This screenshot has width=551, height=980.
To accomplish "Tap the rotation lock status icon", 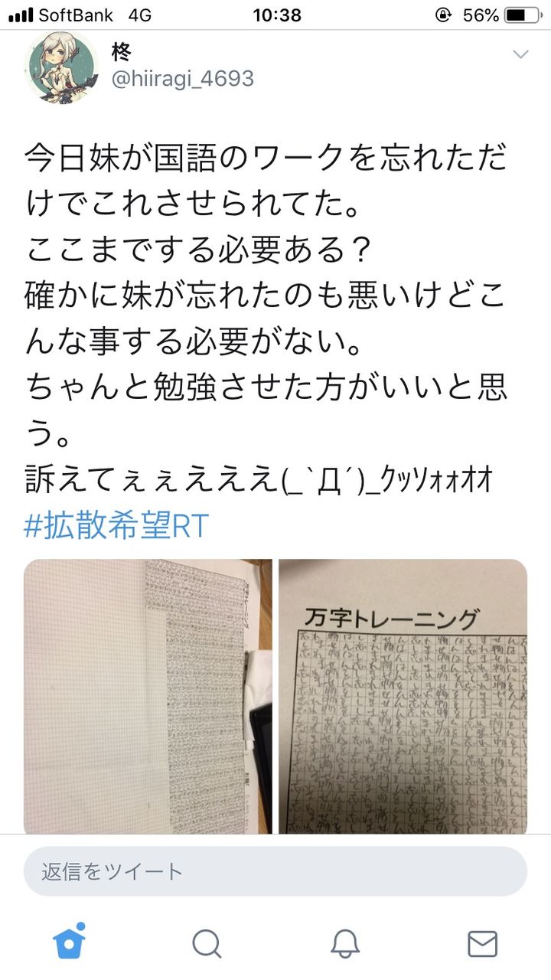I will pyautogui.click(x=442, y=15).
